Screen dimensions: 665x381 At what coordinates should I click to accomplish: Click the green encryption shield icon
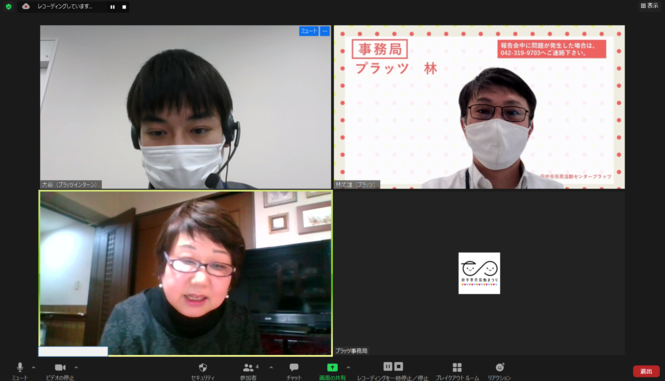pyautogui.click(x=8, y=6)
